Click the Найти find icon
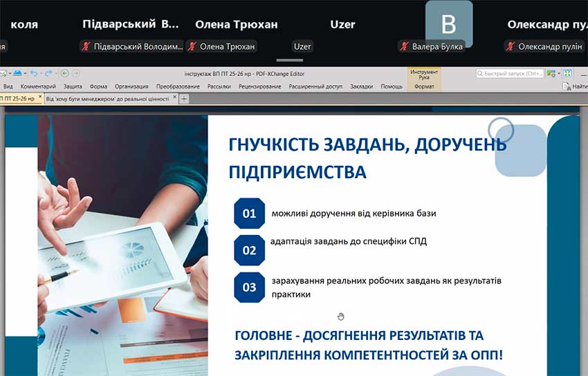The width and height of the screenshot is (588, 376). point(566,86)
